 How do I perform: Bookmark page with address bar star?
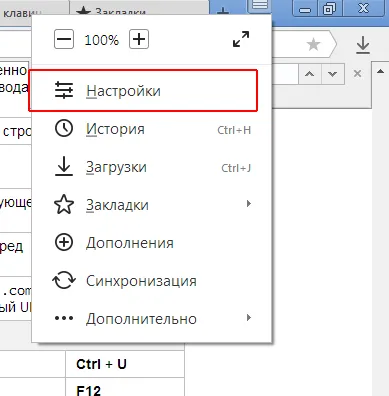313,44
